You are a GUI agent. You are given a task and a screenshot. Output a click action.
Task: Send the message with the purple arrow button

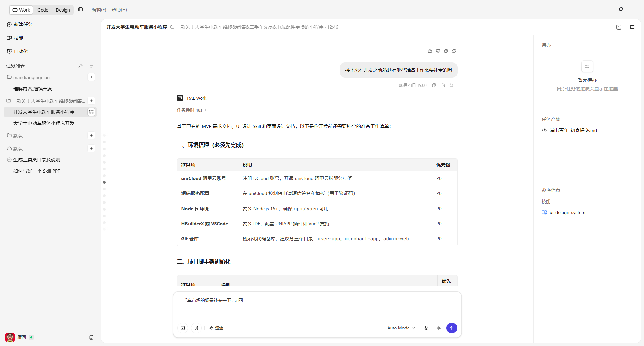(x=452, y=328)
